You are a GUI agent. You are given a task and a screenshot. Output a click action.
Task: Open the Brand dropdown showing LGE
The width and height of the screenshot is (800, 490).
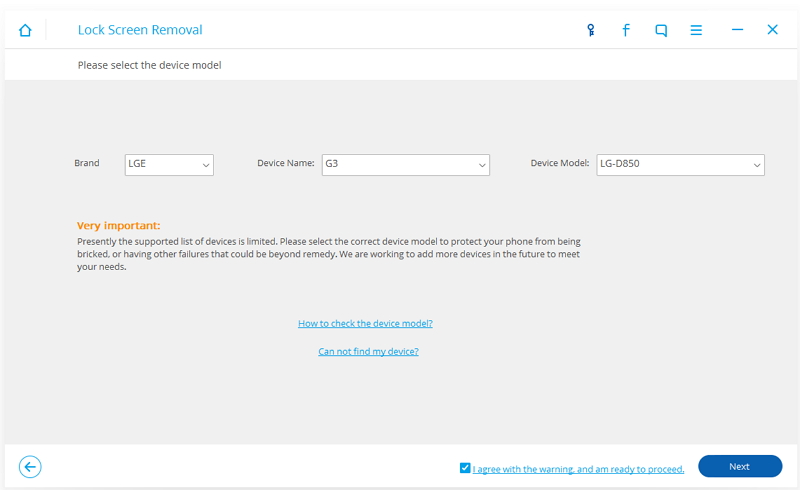point(169,165)
